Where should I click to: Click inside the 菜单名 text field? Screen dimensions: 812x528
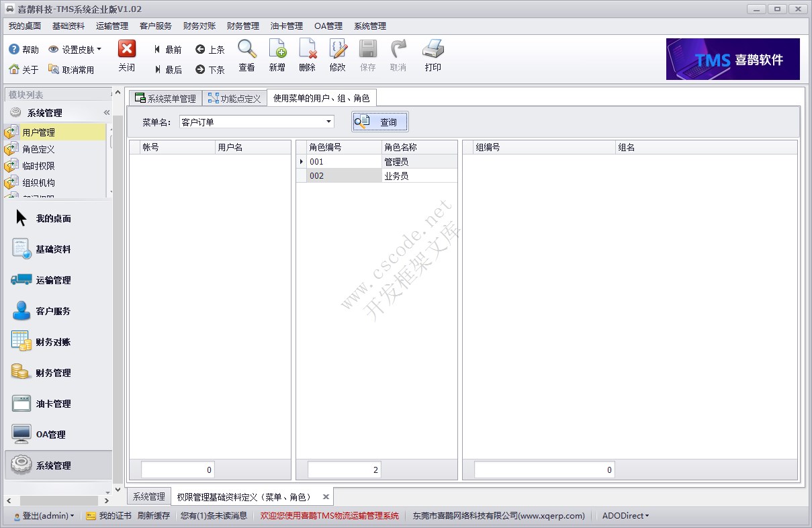[x=252, y=122]
